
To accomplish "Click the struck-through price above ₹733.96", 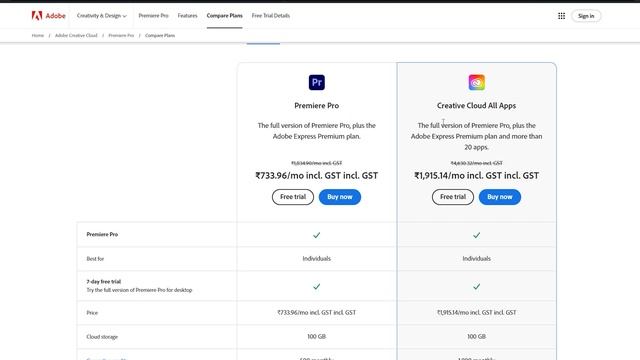I will tap(316, 163).
